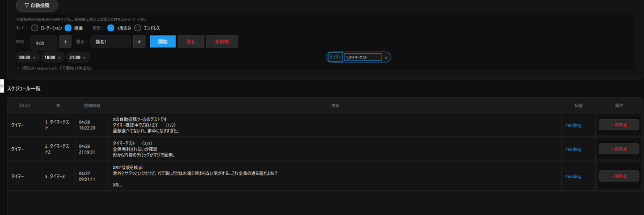This screenshot has width=644, height=215.
Task: Edit the 1.タイマーテスト chip text field
Action: [x=363, y=57]
